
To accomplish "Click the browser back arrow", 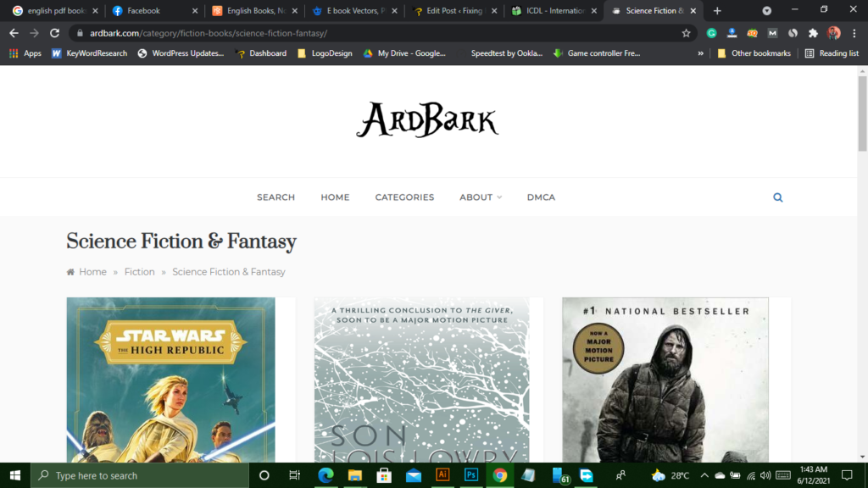I will click(x=14, y=33).
